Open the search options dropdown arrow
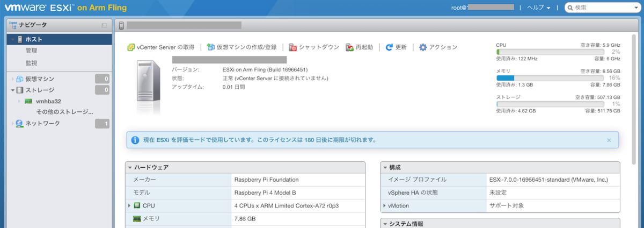Image resolution: width=644 pixels, height=228 pixels. click(x=636, y=8)
